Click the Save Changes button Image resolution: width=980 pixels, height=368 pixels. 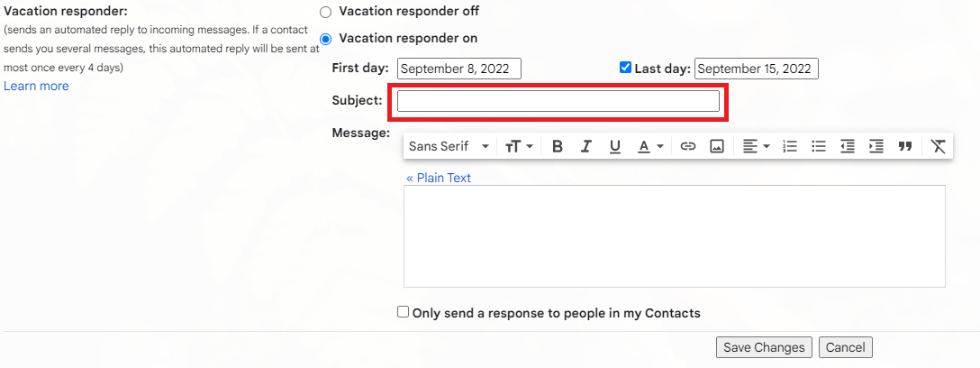click(764, 347)
